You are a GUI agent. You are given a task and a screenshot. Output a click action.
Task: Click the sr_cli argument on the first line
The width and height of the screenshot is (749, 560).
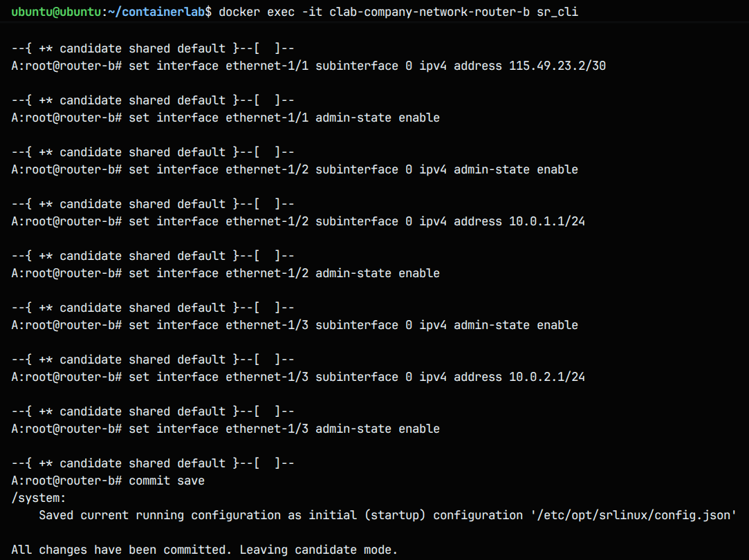(x=557, y=14)
